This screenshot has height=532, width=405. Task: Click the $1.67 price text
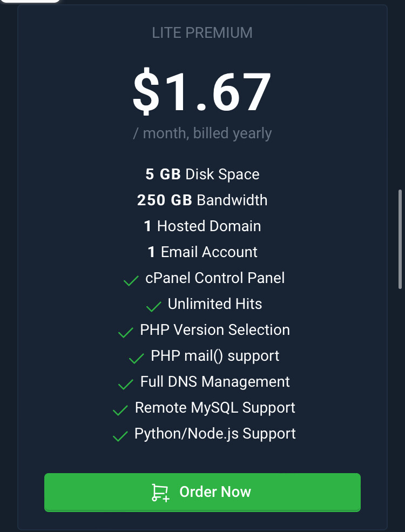(202, 92)
